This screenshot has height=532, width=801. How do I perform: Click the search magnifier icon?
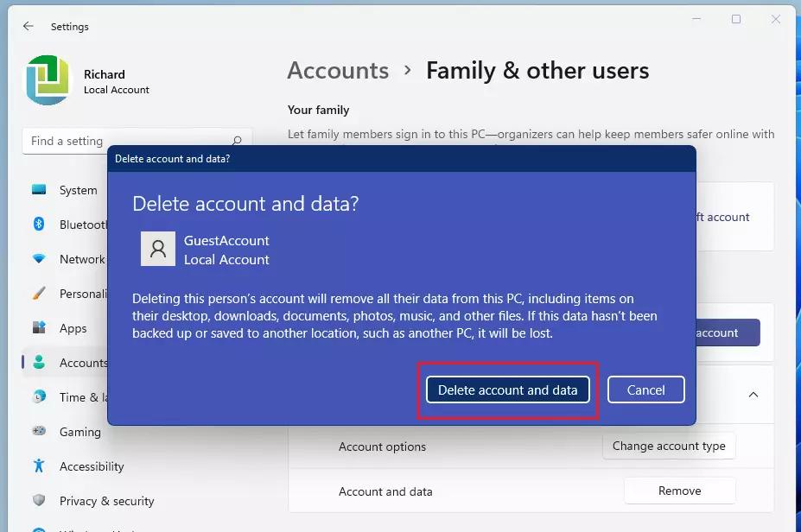[x=236, y=141]
